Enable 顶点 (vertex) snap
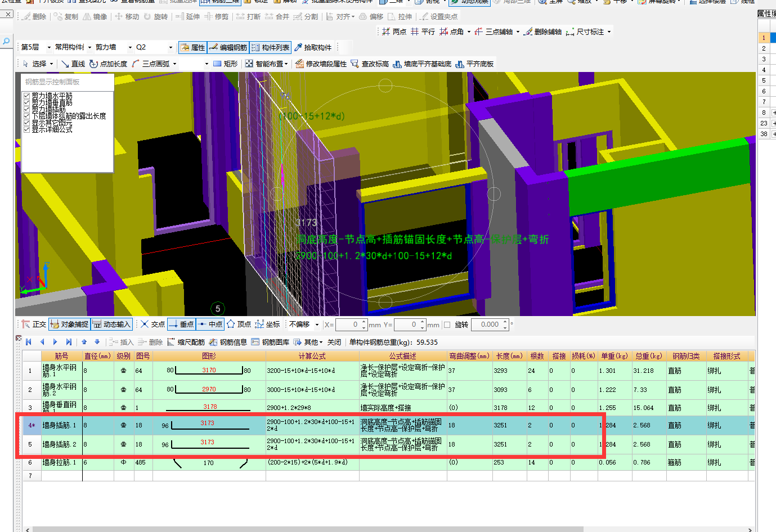The width and height of the screenshot is (776, 532). [239, 324]
